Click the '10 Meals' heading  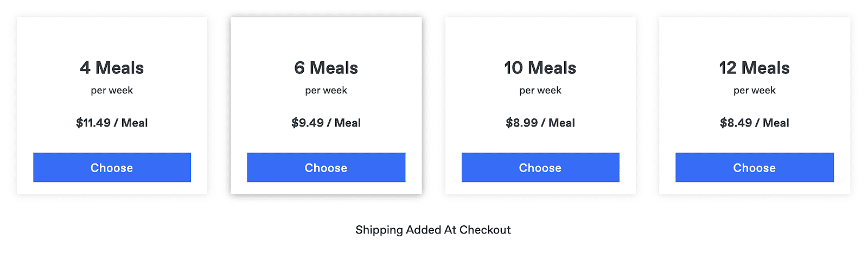point(540,68)
